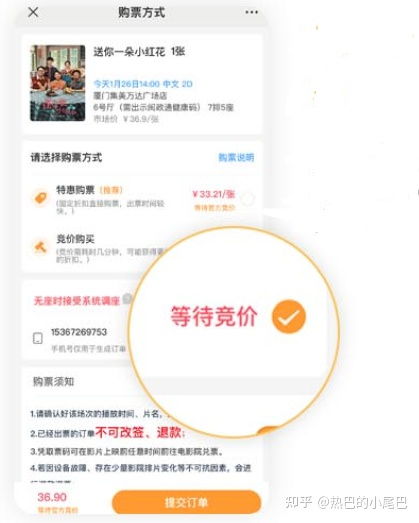The image size is (419, 523).
Task: Choose the 竞价购买 option
Action: 75,239
